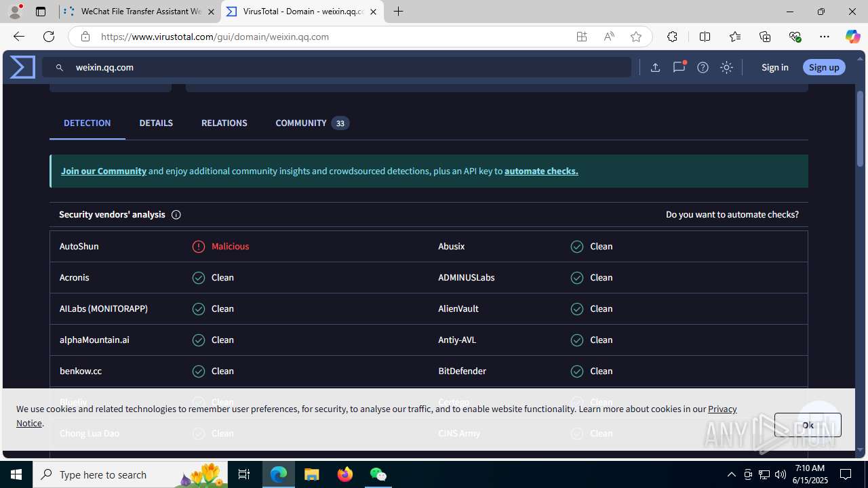Image resolution: width=868 pixels, height=488 pixels.
Task: Open the browser Extensions puzzle icon
Action: click(x=672, y=37)
